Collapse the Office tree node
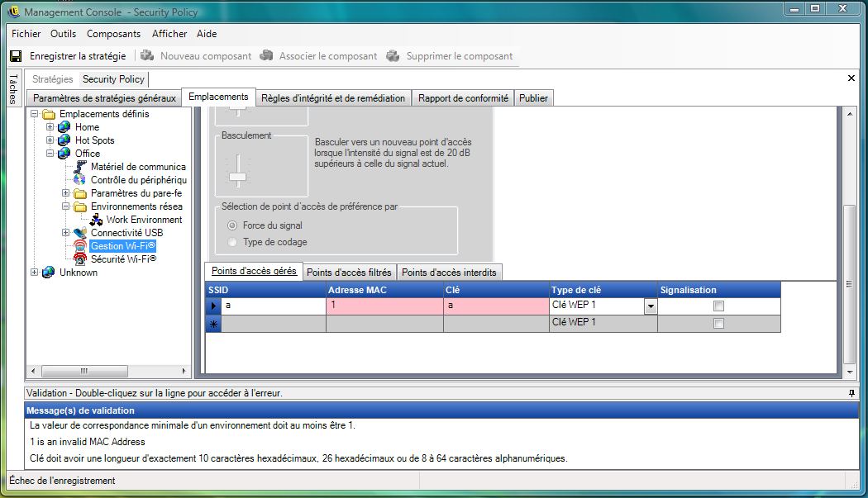 click(50, 154)
